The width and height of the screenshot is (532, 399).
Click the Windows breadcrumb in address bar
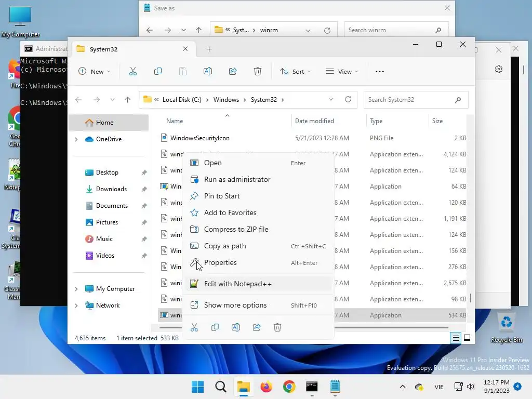[226, 100]
